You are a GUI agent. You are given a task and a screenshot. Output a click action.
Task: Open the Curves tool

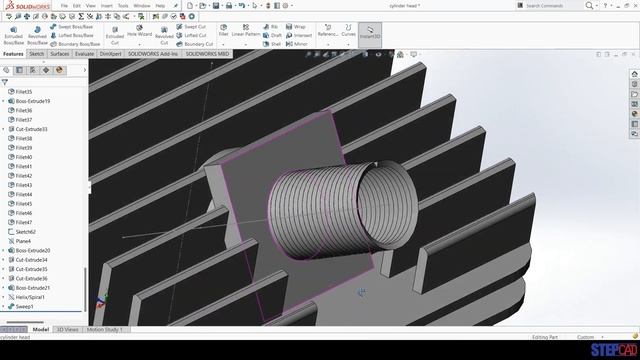(348, 30)
